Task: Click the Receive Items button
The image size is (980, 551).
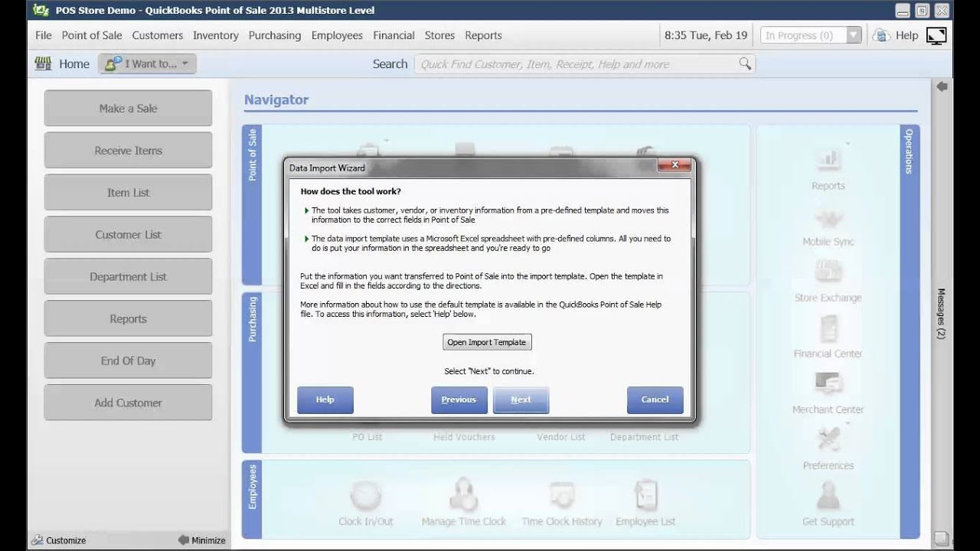Action: tap(128, 151)
